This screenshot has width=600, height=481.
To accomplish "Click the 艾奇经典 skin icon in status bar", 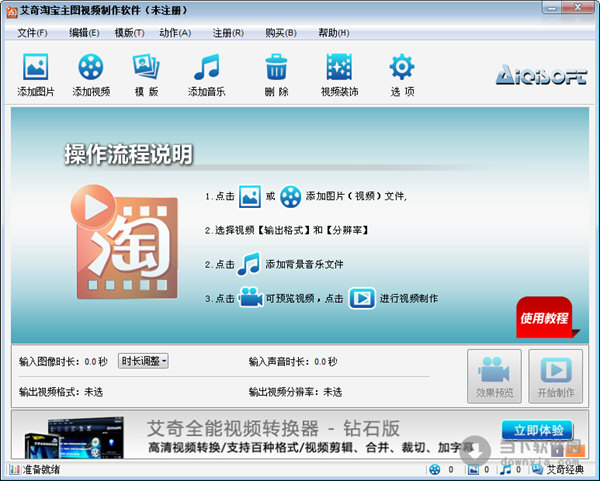I will click(537, 470).
